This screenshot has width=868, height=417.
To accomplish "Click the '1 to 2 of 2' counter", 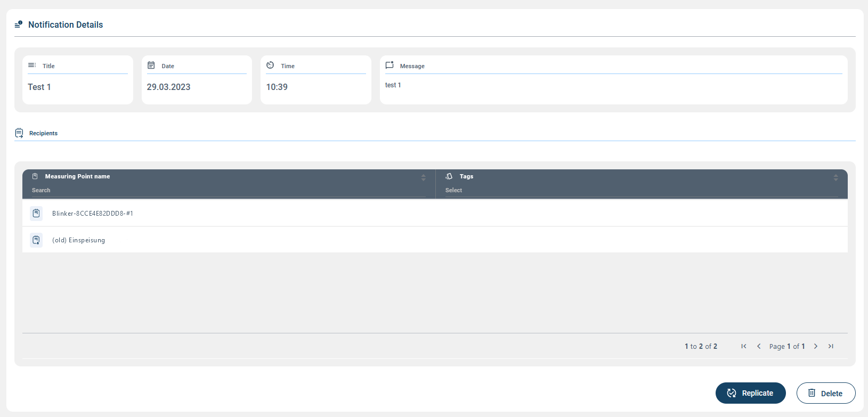I will point(701,346).
